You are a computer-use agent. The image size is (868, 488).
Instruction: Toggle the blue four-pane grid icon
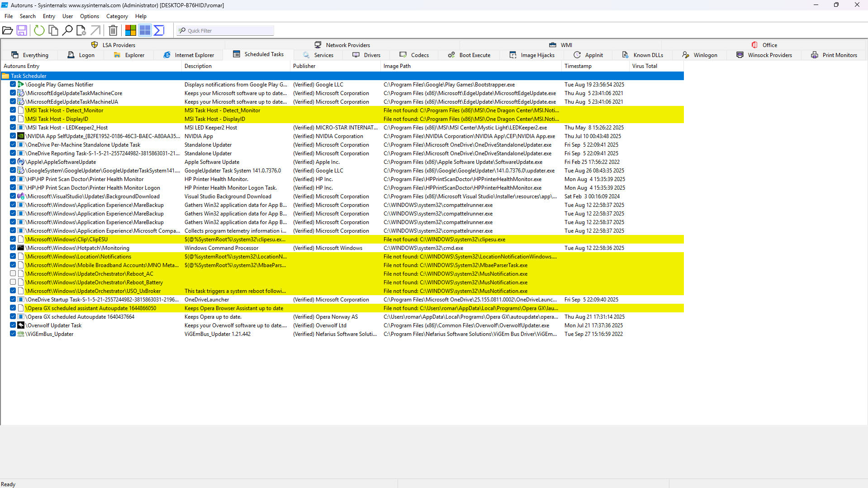pos(145,30)
